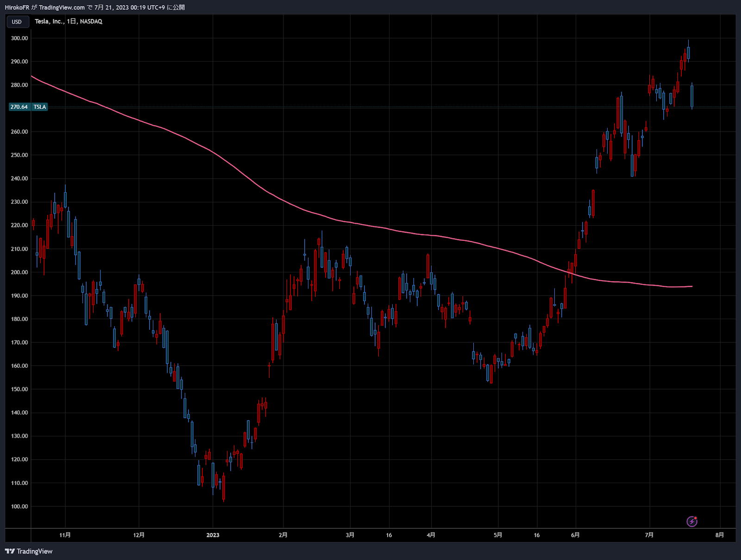This screenshot has width=741, height=560.
Task: Click the 300.00 price axis label
Action: tap(19, 38)
